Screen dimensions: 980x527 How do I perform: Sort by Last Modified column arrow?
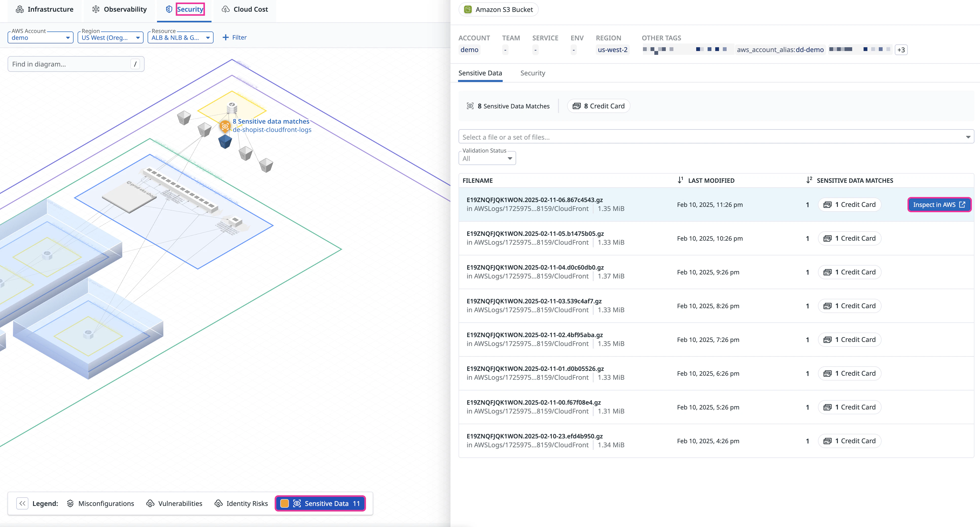pos(680,180)
